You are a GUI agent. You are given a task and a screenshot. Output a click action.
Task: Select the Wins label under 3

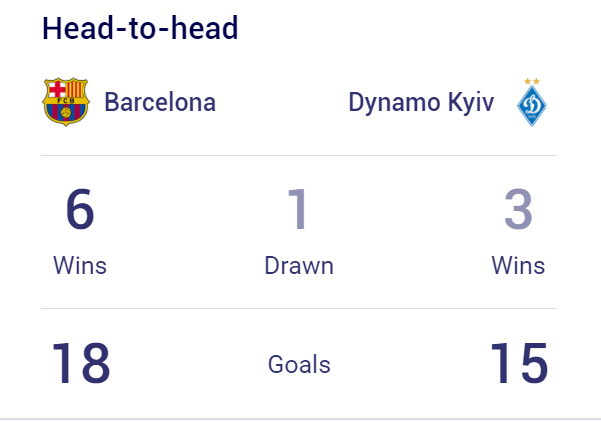click(x=518, y=266)
